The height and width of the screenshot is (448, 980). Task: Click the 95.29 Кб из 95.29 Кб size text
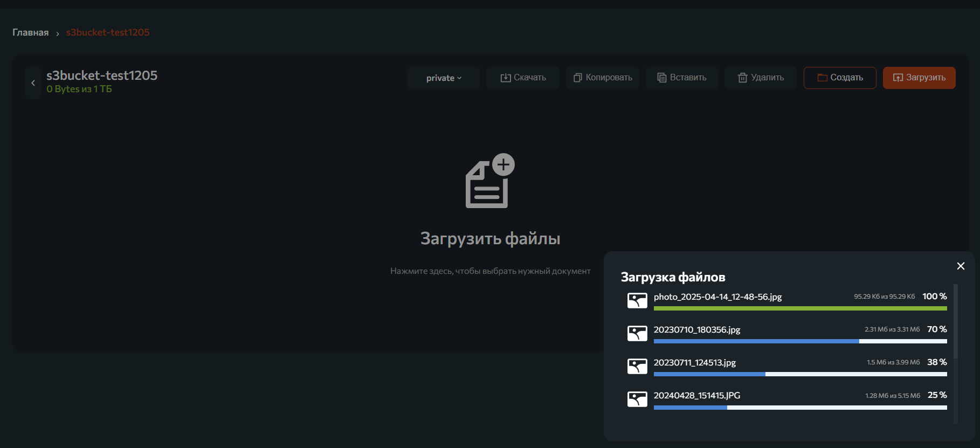885,297
